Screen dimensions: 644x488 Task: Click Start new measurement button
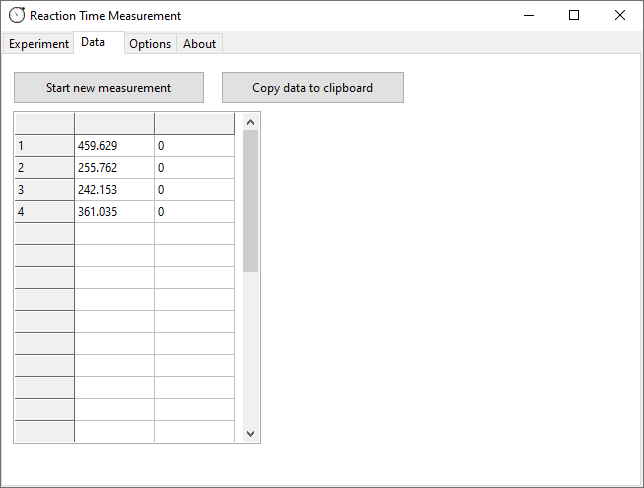[109, 87]
